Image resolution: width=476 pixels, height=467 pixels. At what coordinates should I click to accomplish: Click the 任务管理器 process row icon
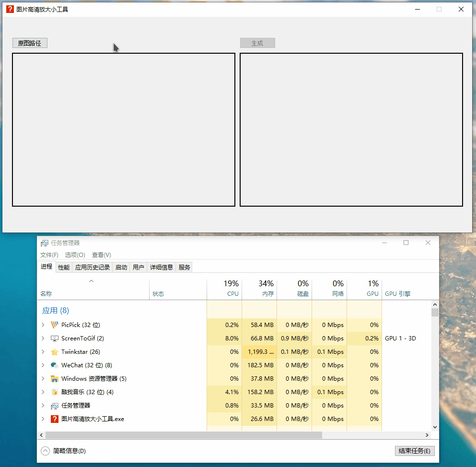[x=54, y=406]
